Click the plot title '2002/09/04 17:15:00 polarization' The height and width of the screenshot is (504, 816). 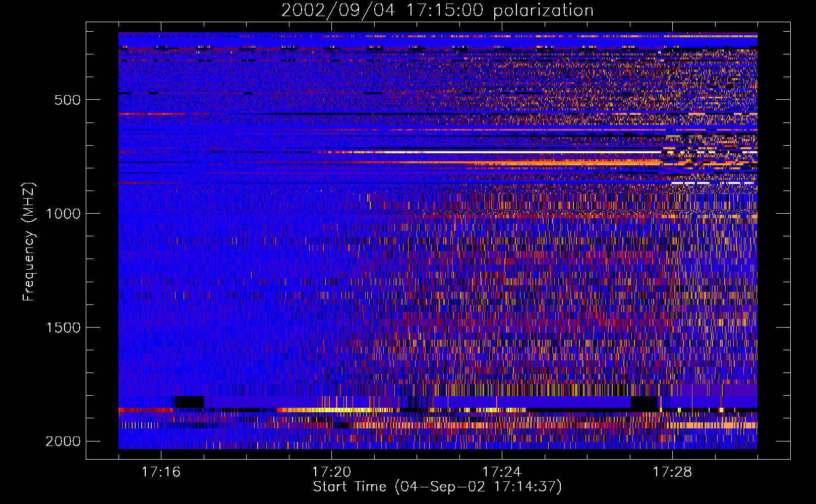437,11
